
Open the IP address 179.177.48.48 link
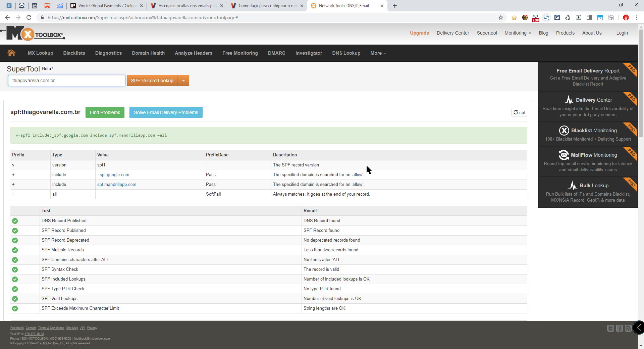(34, 334)
